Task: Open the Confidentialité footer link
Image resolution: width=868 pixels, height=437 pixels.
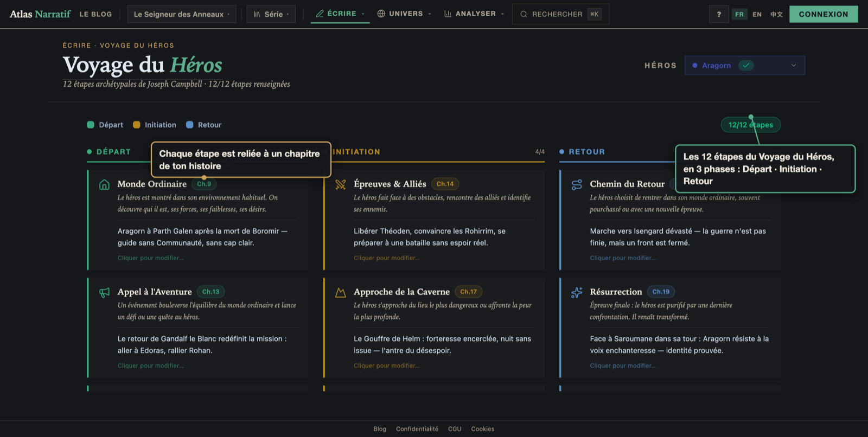Action: click(417, 429)
